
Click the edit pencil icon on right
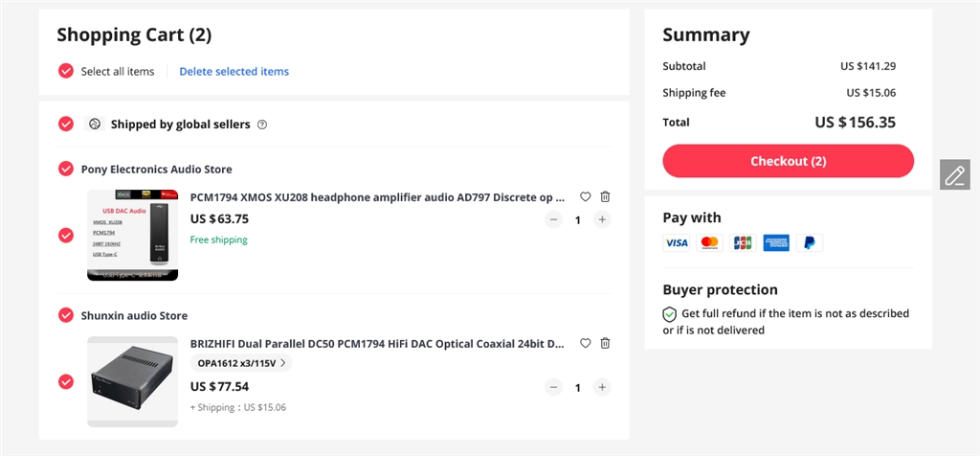(954, 174)
